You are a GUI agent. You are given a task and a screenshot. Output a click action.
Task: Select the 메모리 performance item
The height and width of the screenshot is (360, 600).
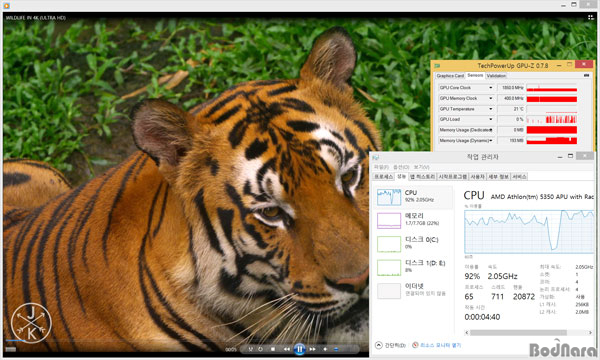(413, 220)
